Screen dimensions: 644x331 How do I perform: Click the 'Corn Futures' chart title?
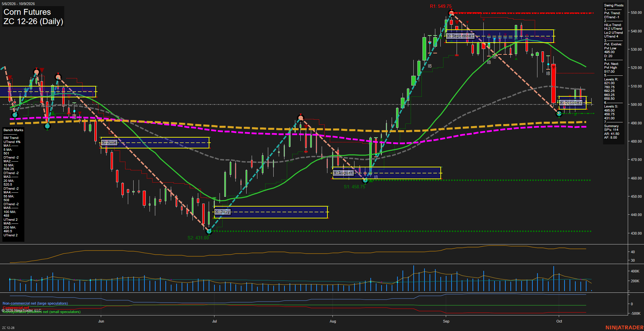click(27, 12)
